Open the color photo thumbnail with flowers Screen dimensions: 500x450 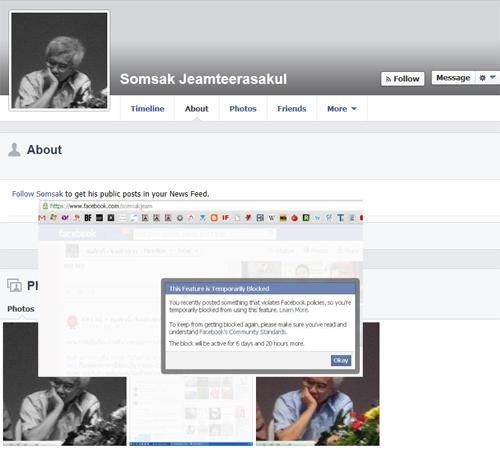point(318,411)
